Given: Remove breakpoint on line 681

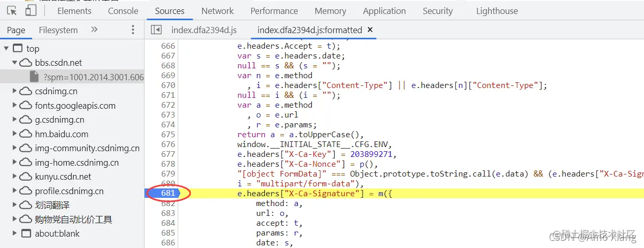Looking at the screenshot, I should tap(168, 194).
